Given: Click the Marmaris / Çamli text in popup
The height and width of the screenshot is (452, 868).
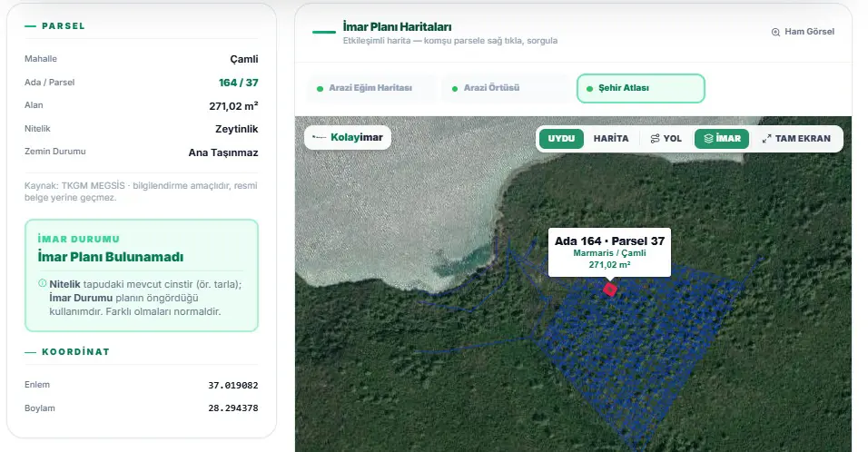Looking at the screenshot, I should tap(609, 253).
